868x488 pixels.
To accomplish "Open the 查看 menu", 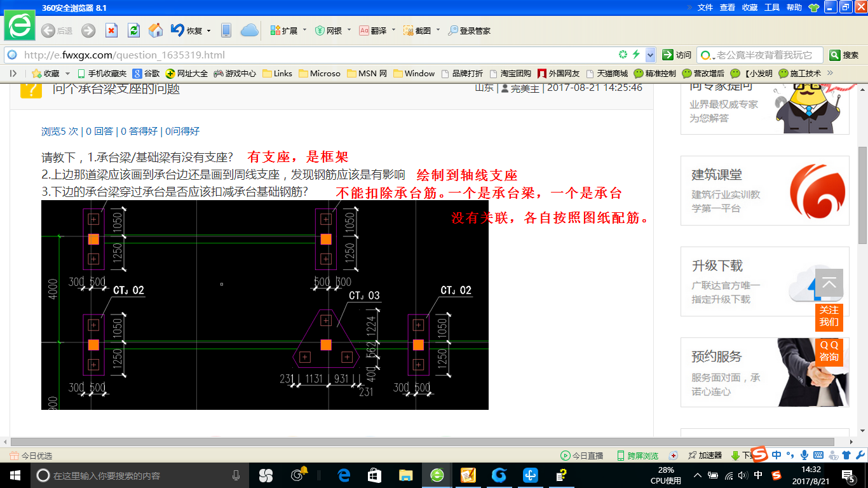I will tap(728, 8).
